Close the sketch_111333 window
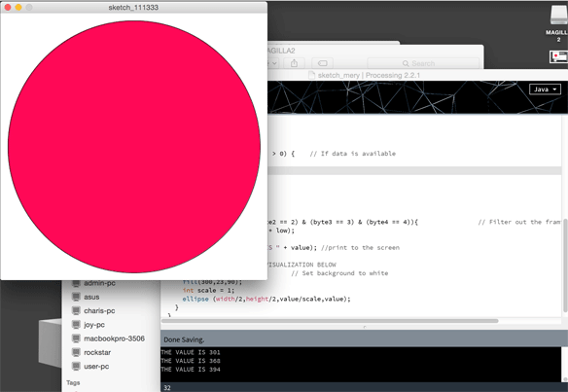 pyautogui.click(x=8, y=7)
